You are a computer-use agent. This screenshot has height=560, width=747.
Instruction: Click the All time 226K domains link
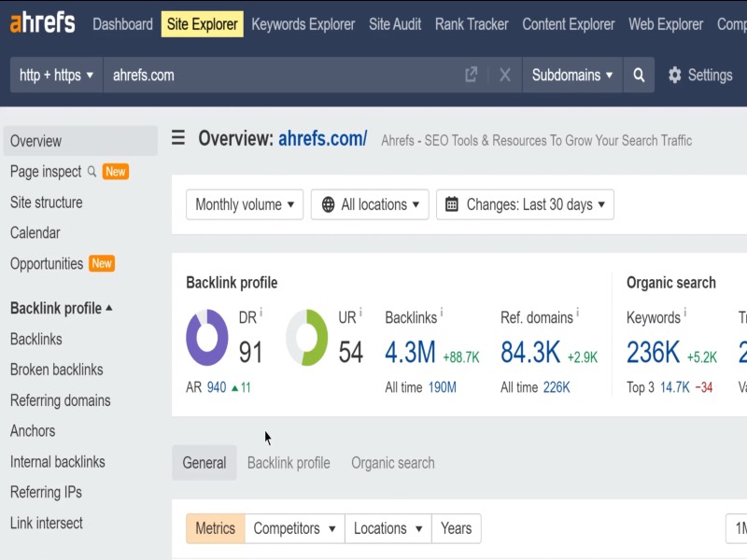tap(557, 387)
